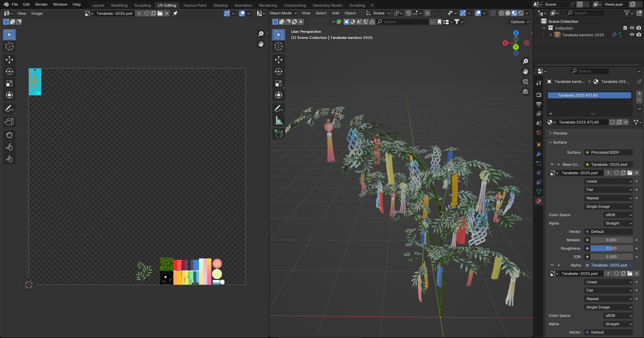Viewport: 644px width, 338px height.
Task: Select the Relax tool in UV editor
Action: coord(9,147)
